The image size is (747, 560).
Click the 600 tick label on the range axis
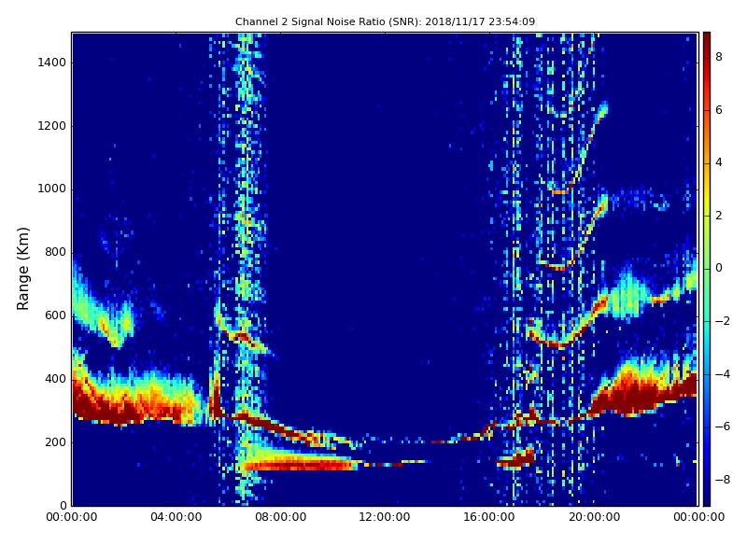pos(55,315)
